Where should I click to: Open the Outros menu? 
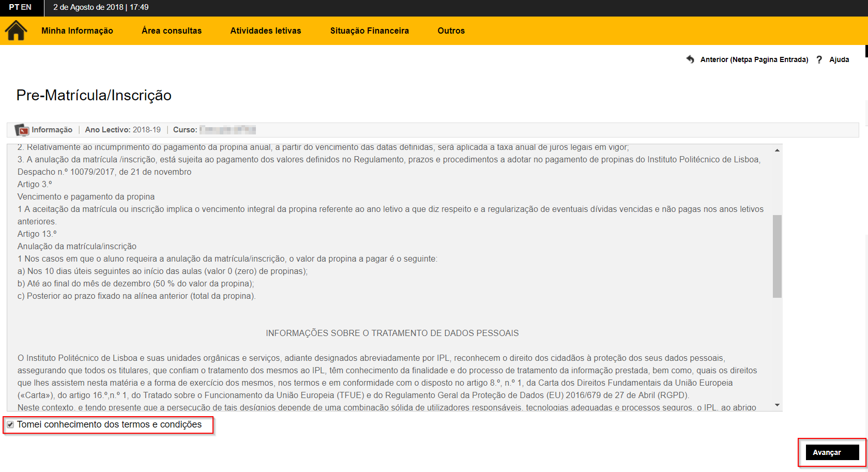(x=451, y=31)
